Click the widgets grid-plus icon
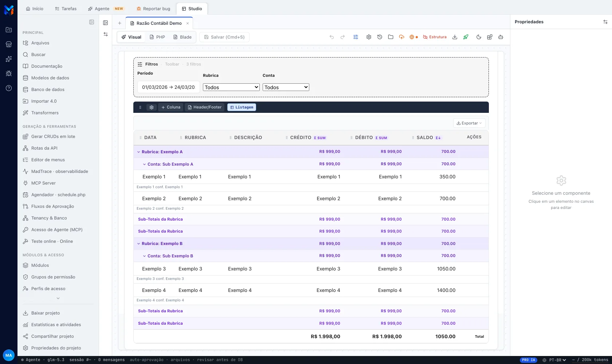 point(490,37)
